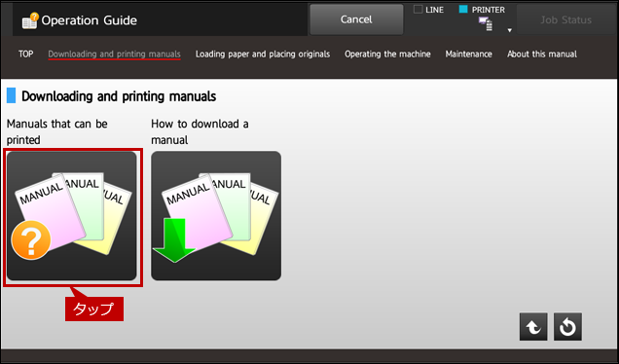Switch to Operating the machine tab

pos(387,55)
